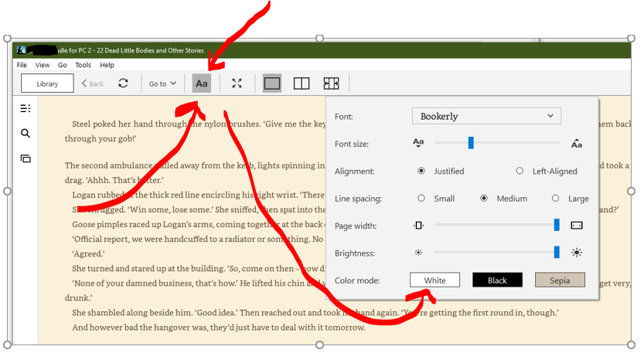
Task: Set line spacing to Large
Action: pos(555,199)
